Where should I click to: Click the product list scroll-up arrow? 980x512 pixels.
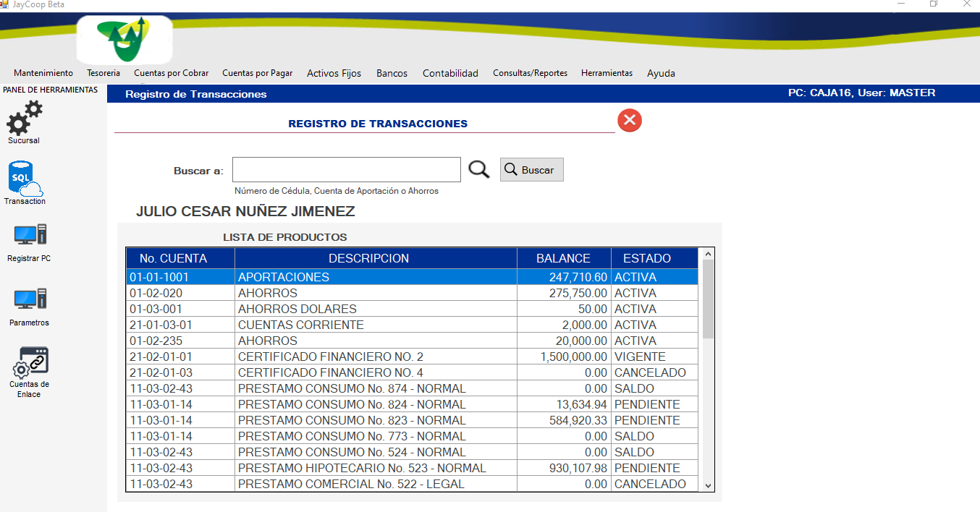(708, 254)
